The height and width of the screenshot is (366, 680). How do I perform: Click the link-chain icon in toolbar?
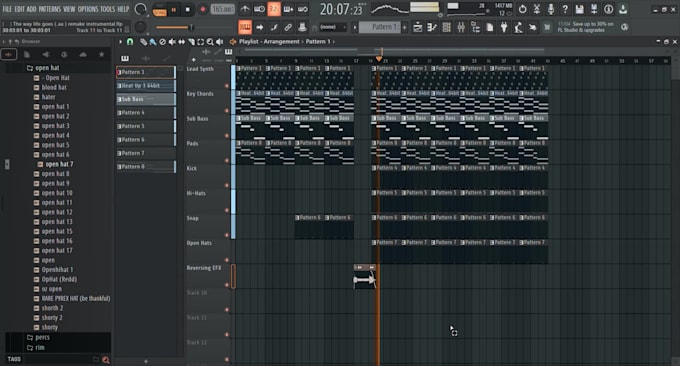[288, 27]
